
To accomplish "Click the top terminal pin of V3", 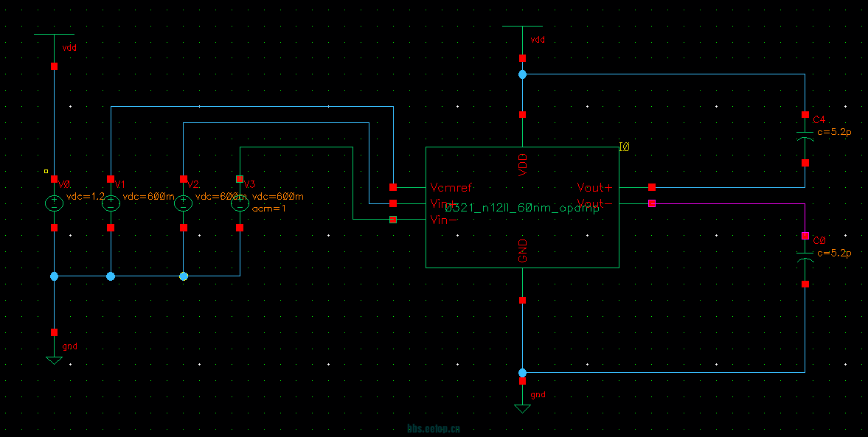I will [240, 179].
